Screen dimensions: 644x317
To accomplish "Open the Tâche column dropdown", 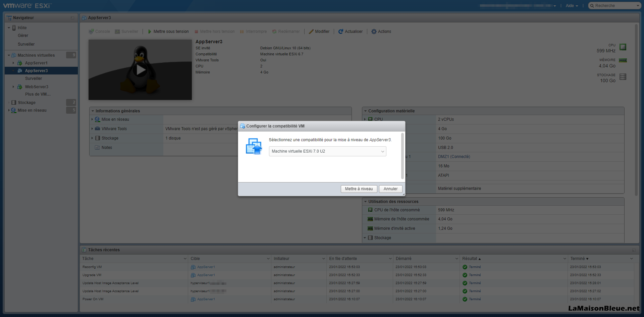I will tap(185, 259).
